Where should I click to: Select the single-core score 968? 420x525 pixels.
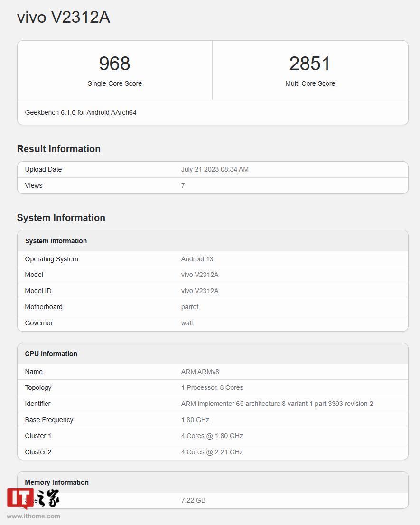pyautogui.click(x=114, y=63)
